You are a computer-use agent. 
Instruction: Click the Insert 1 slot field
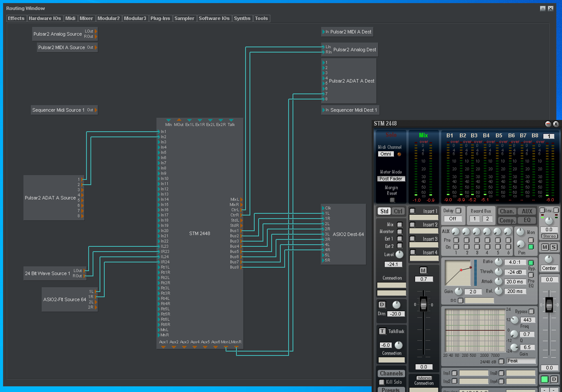point(424,217)
